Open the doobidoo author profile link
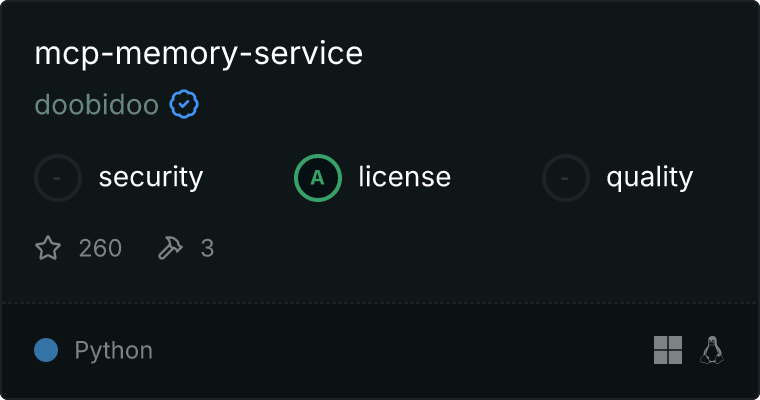 coord(96,104)
